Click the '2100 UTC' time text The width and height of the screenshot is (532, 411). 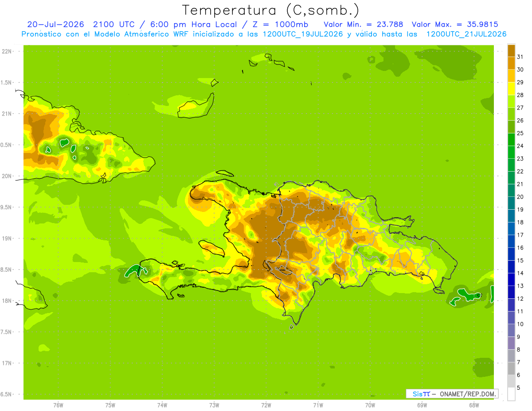pos(114,24)
